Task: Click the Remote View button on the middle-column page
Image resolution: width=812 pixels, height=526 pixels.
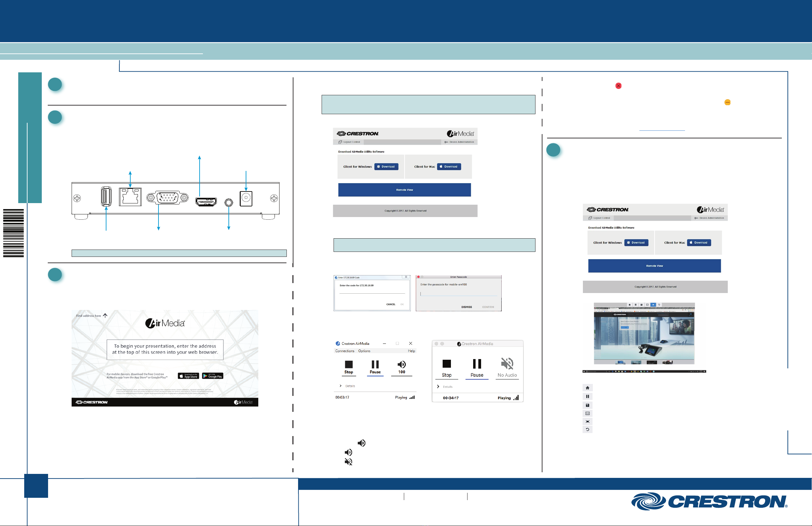Action: pyautogui.click(x=404, y=190)
